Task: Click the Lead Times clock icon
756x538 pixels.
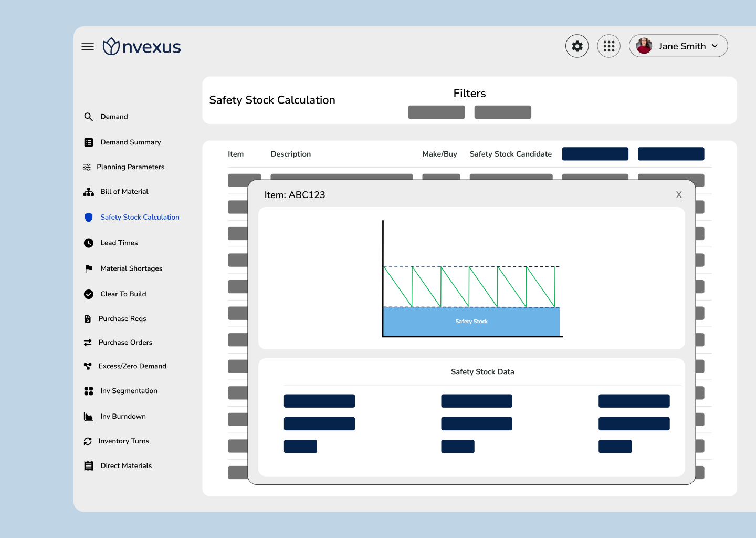Action: click(x=89, y=243)
